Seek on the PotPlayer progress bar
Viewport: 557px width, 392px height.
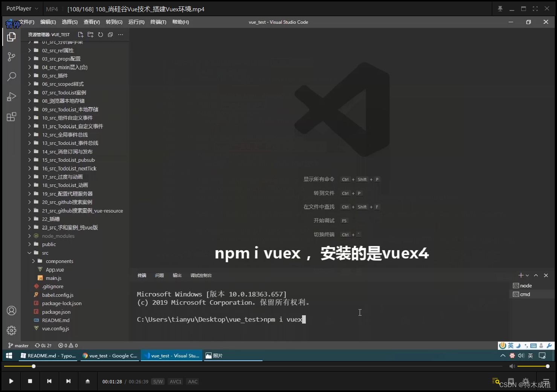tap(253, 366)
